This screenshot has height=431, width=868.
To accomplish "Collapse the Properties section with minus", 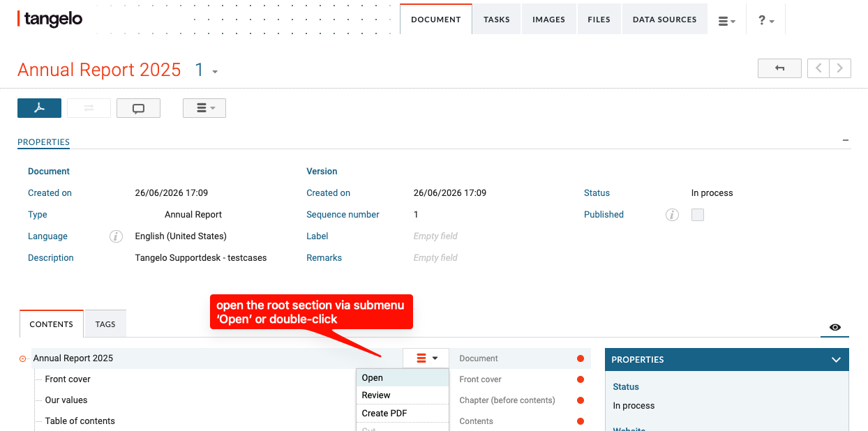I will 846,140.
